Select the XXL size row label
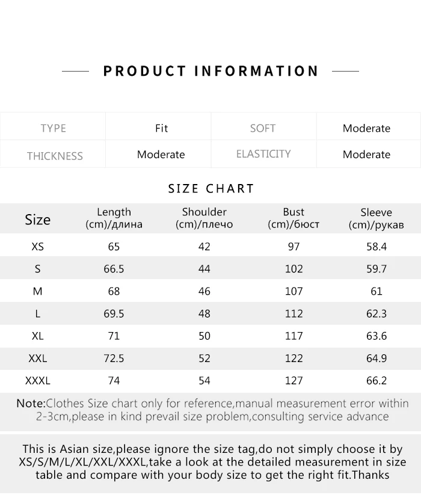This screenshot has height=504, width=421. click(37, 358)
